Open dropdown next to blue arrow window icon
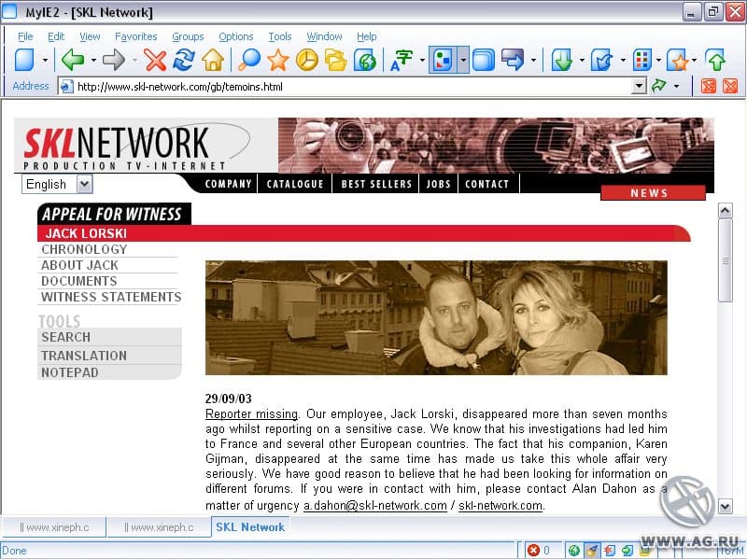The height and width of the screenshot is (560, 747). point(533,61)
